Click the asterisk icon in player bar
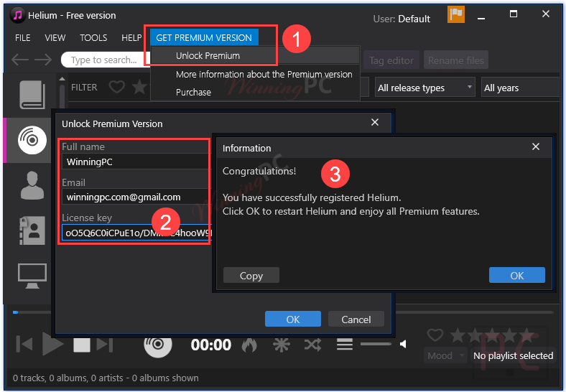 281,345
